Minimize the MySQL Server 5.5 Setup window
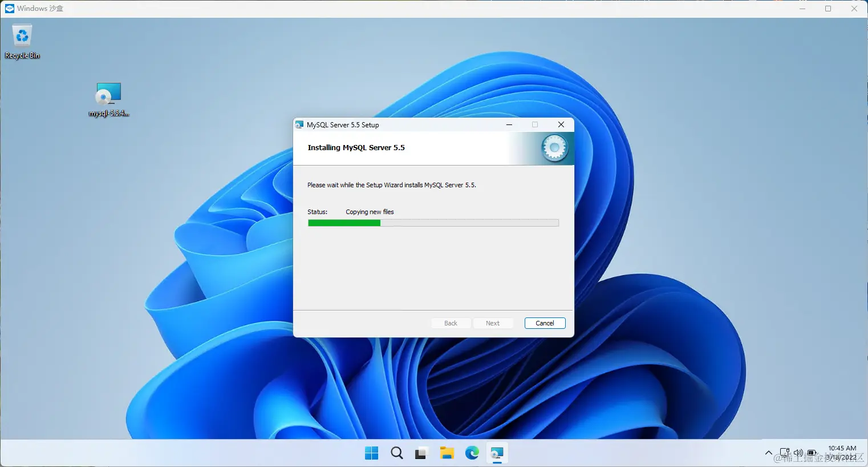Viewport: 868px width, 467px height. click(509, 124)
